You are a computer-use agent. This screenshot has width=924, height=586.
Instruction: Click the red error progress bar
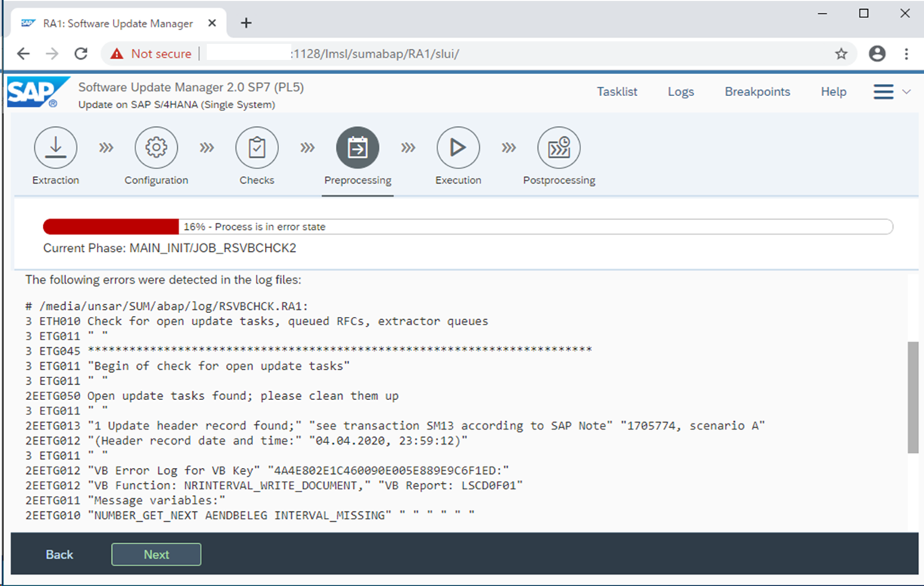[110, 227]
